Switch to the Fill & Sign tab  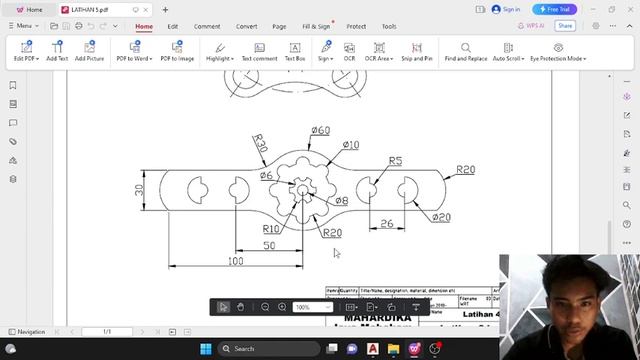tap(316, 27)
